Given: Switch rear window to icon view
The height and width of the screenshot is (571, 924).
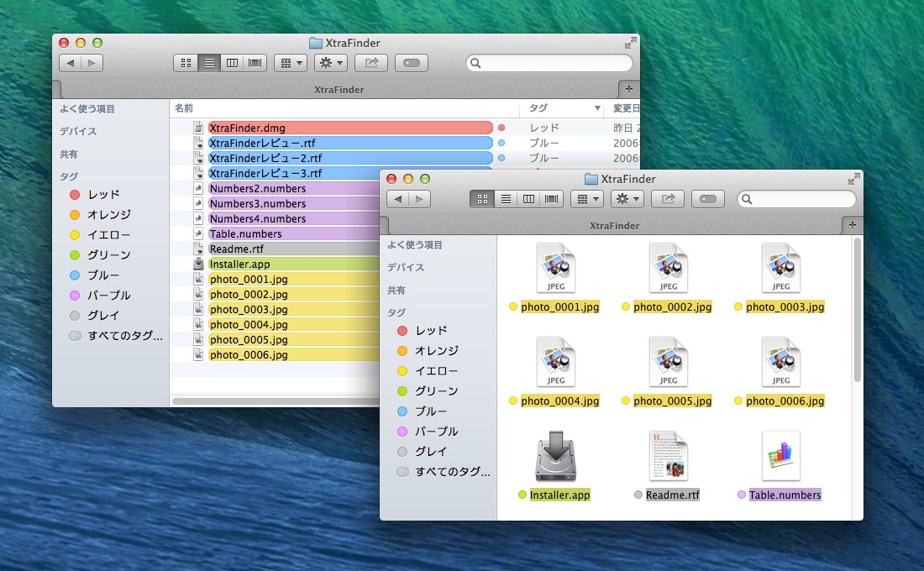Looking at the screenshot, I should 186,63.
